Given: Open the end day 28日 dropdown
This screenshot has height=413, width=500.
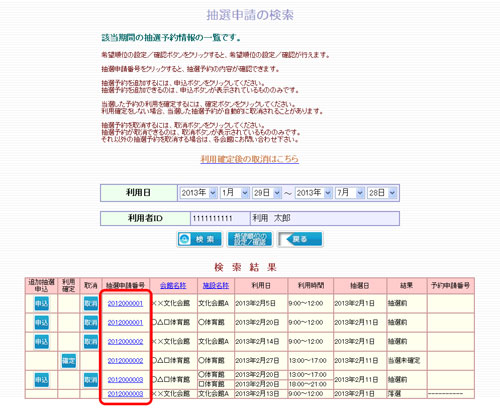Looking at the screenshot, I should click(x=382, y=193).
